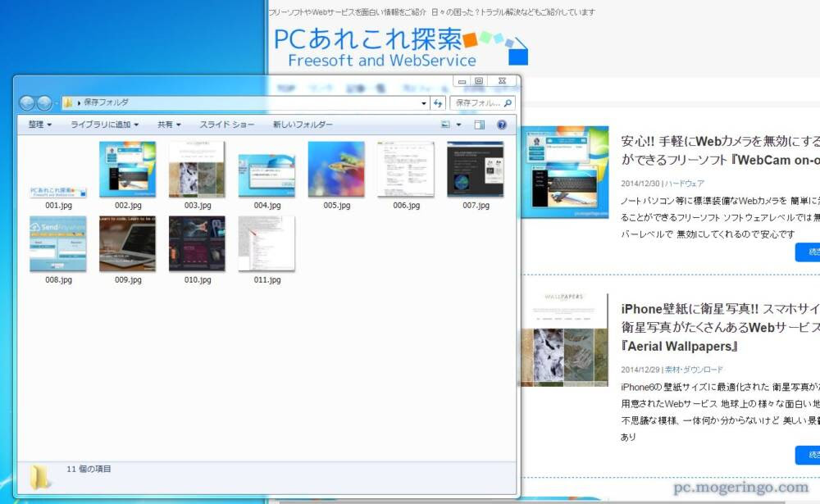The image size is (820, 504).
Task: Select thumbnail 011.jpg
Action: pyautogui.click(x=266, y=244)
